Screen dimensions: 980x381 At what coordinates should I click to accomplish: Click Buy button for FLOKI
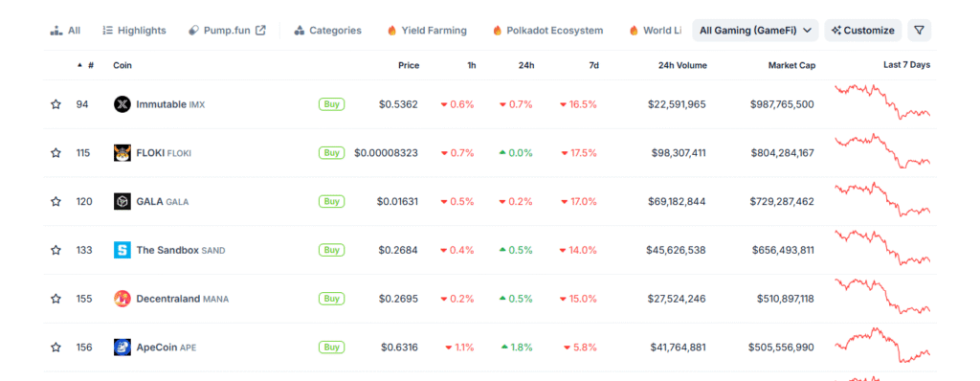[x=331, y=152]
